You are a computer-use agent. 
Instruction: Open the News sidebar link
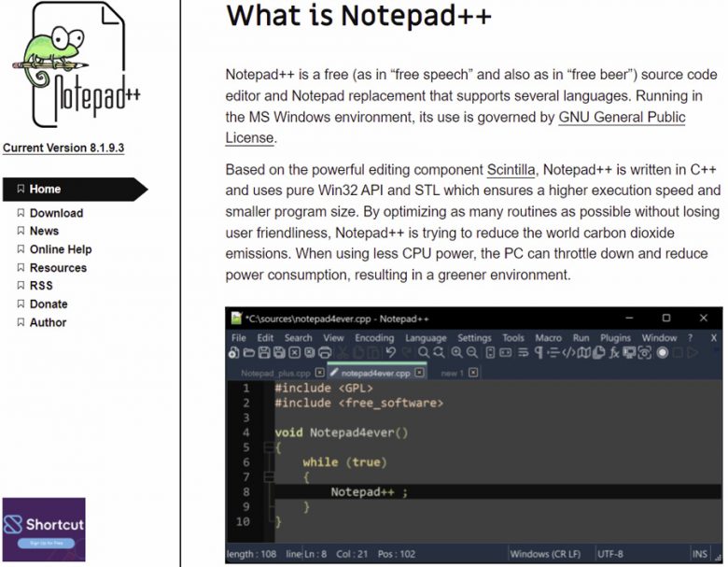coord(44,231)
